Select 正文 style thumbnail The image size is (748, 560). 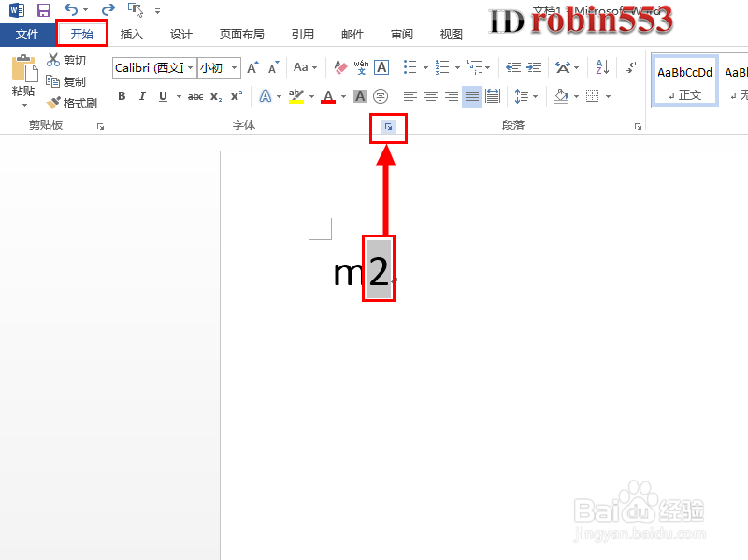coord(684,80)
